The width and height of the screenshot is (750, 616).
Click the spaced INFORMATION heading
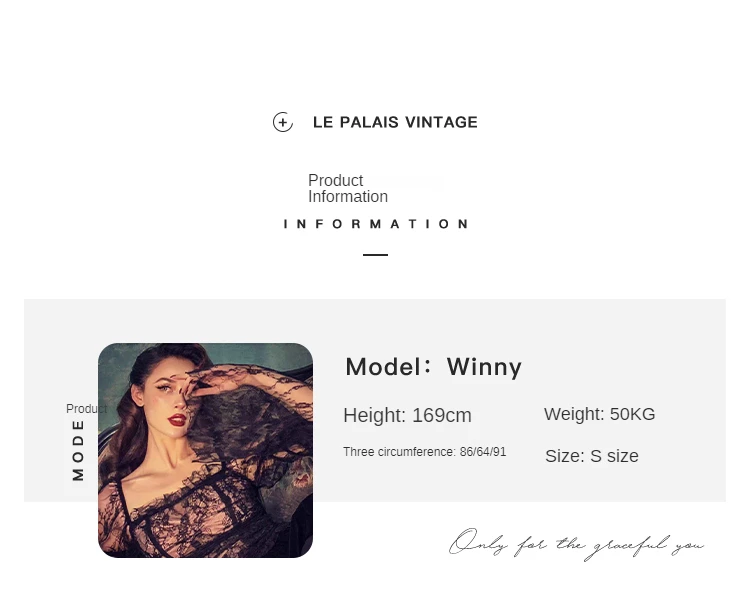click(376, 224)
